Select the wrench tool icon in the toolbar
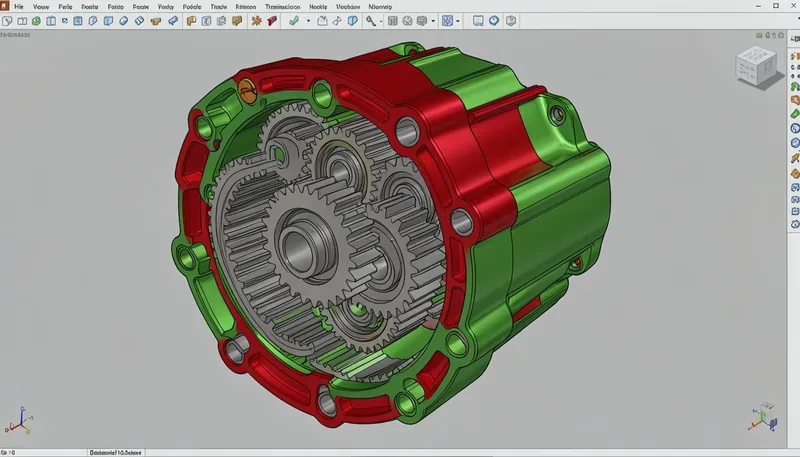 [x=371, y=20]
